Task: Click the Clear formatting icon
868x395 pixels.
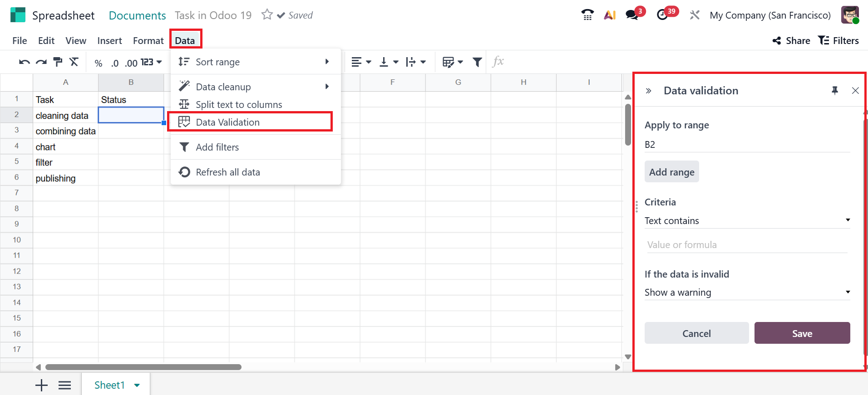Action: click(74, 62)
